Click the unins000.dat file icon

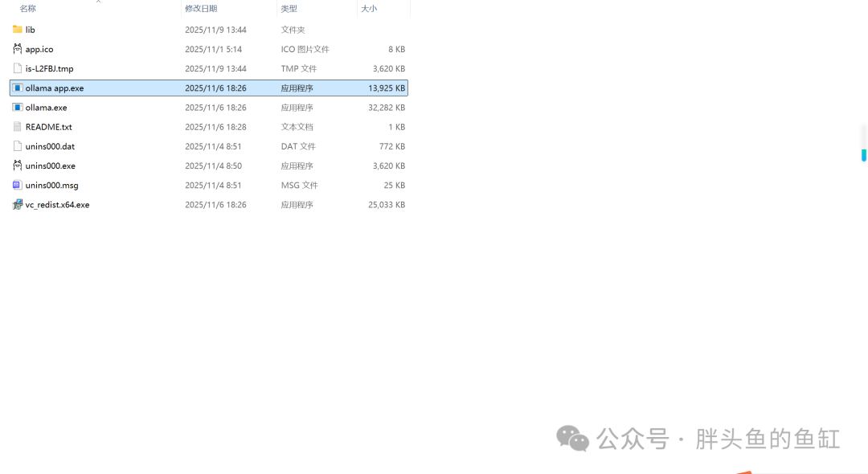tap(17, 146)
